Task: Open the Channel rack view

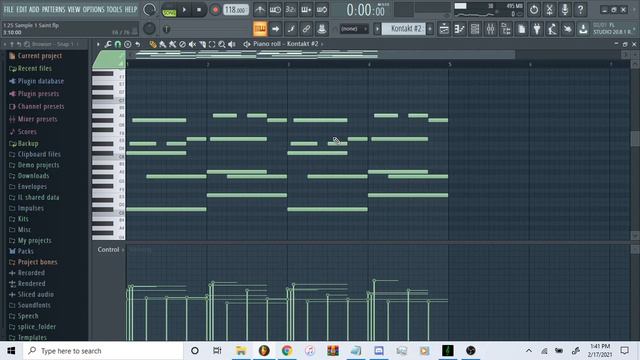Action: tap(475, 29)
